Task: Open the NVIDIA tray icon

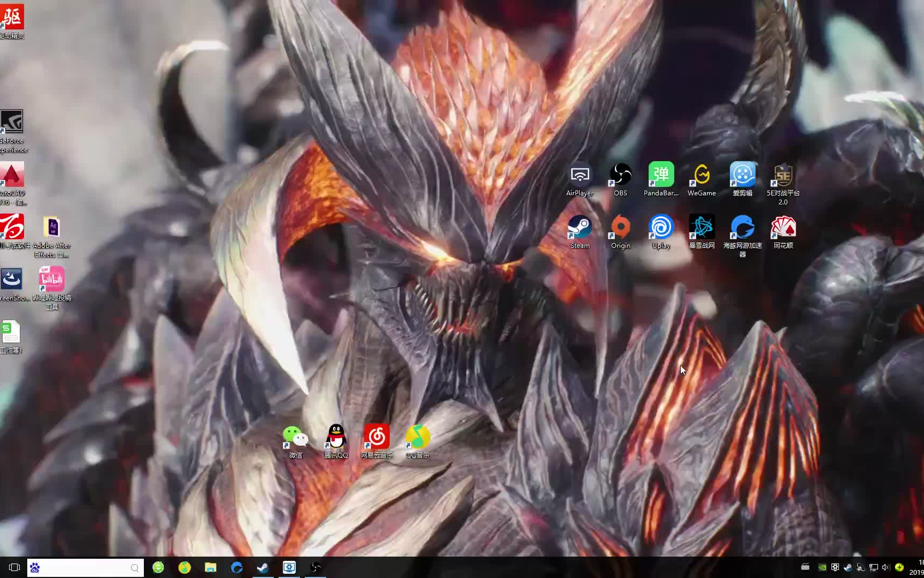Action: [x=822, y=567]
